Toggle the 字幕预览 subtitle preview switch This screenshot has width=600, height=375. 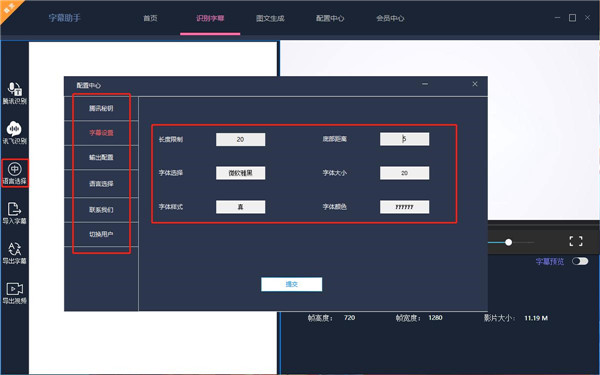580,261
